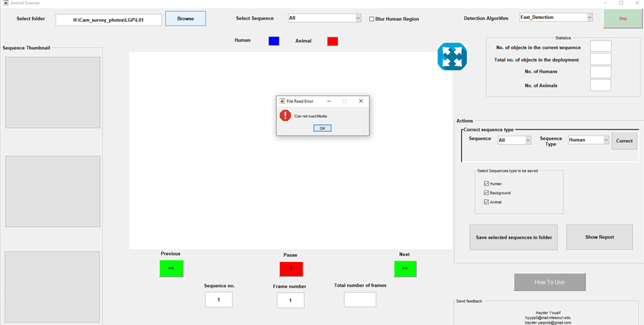644x325 pixels.
Task: Uncheck the Background sequence type checkbox
Action: (x=487, y=193)
